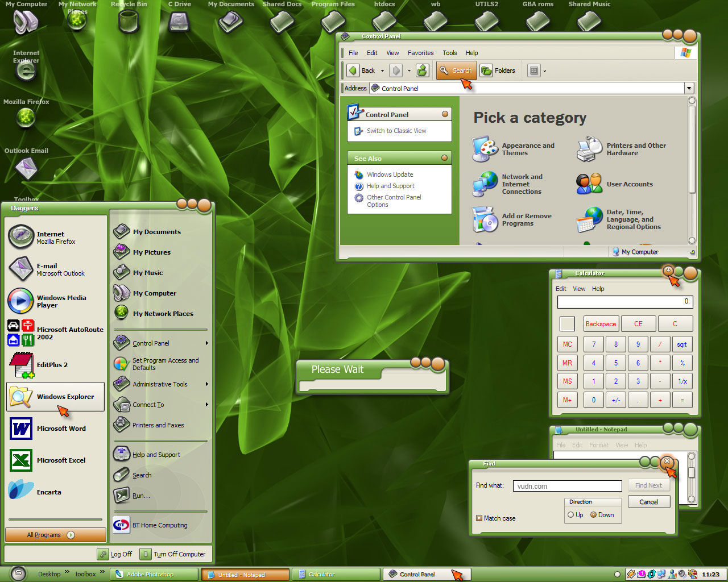Click the clock showing 11:23
The height and width of the screenshot is (582, 728).
point(710,574)
